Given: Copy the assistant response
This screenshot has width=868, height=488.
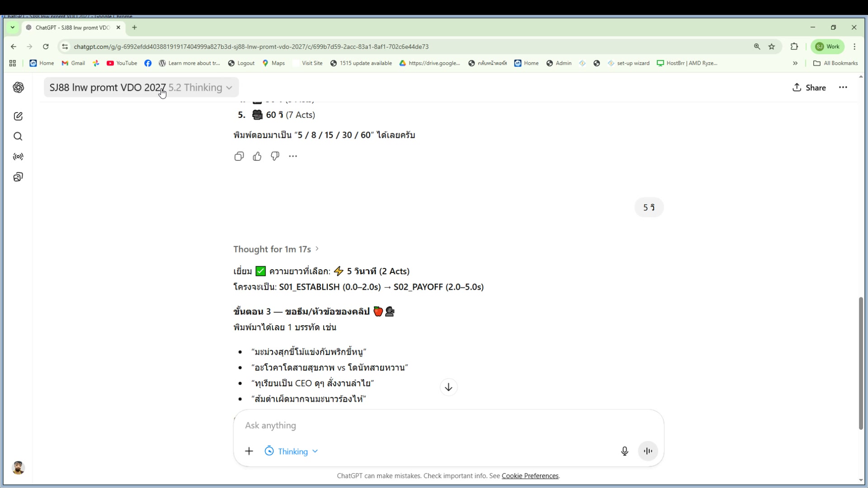Looking at the screenshot, I should (239, 156).
